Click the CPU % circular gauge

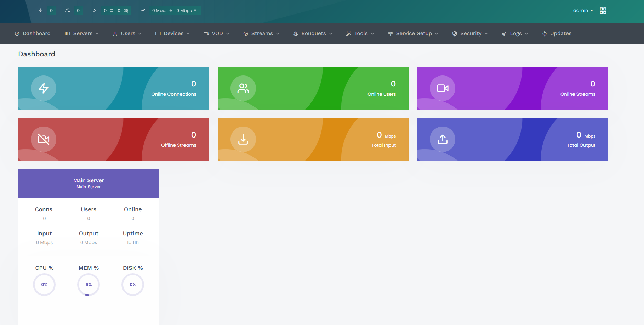pyautogui.click(x=44, y=285)
